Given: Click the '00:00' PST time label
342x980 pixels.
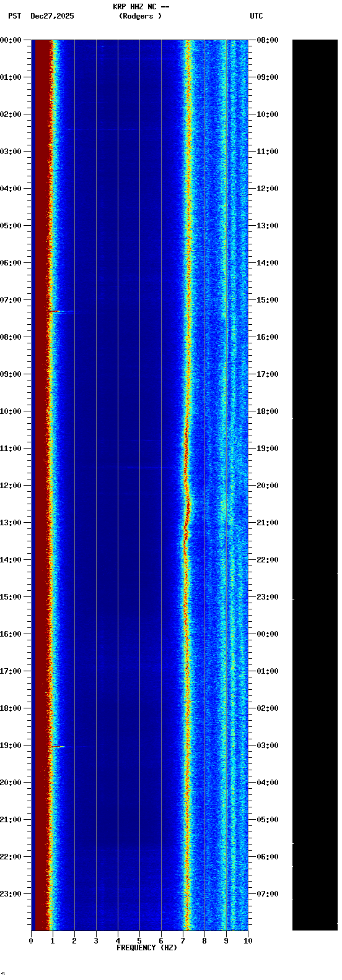Looking at the screenshot, I should click(x=11, y=40).
